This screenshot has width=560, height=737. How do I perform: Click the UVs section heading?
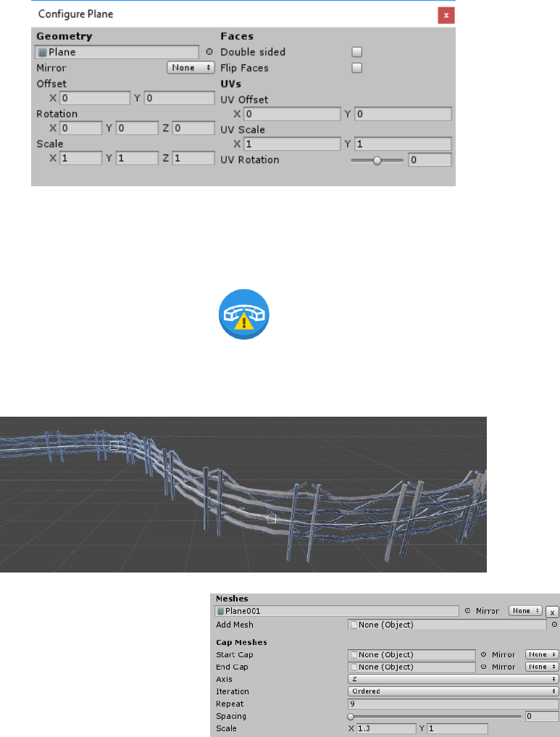230,83
